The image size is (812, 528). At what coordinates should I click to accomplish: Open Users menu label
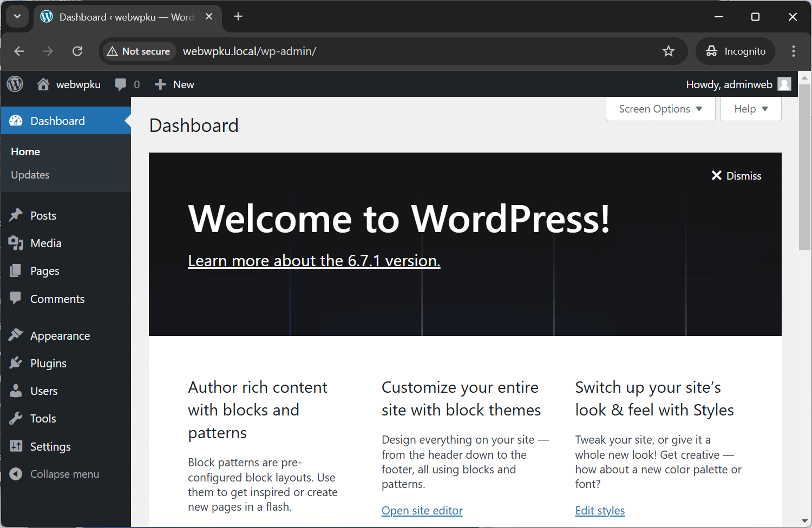click(44, 391)
